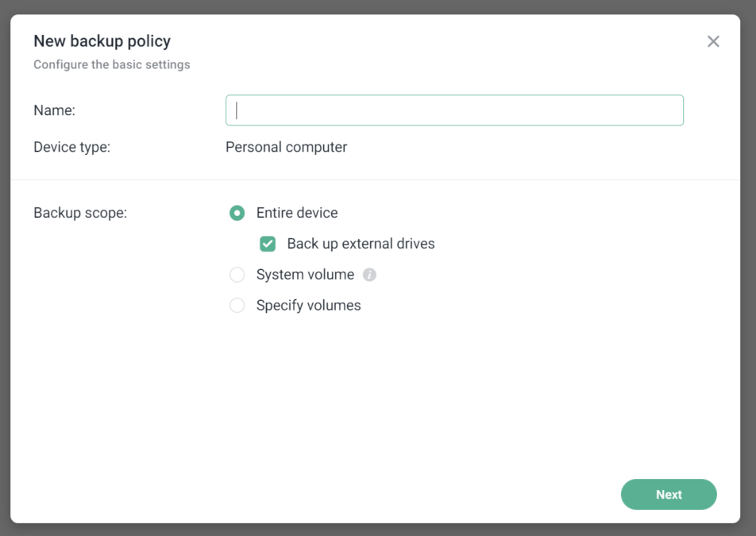Screen dimensions: 756x536
Task: Click the 'Entire device' label text
Action: (297, 213)
